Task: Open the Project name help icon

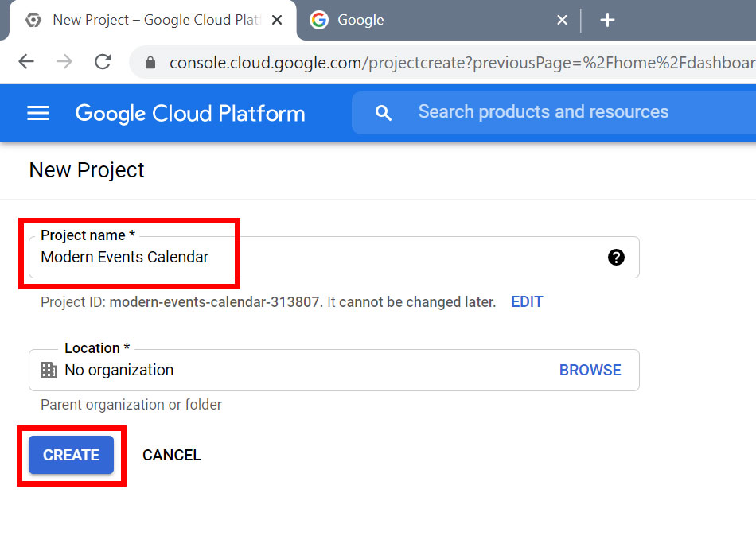Action: (616, 258)
